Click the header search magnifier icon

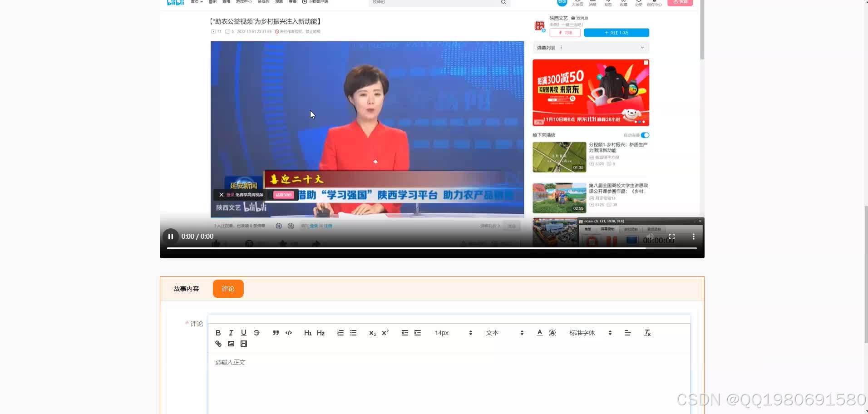point(503,2)
